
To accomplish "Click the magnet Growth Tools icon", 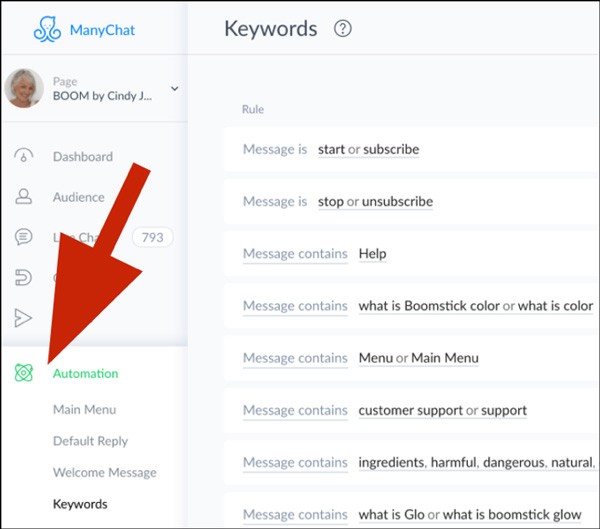I will click(23, 278).
